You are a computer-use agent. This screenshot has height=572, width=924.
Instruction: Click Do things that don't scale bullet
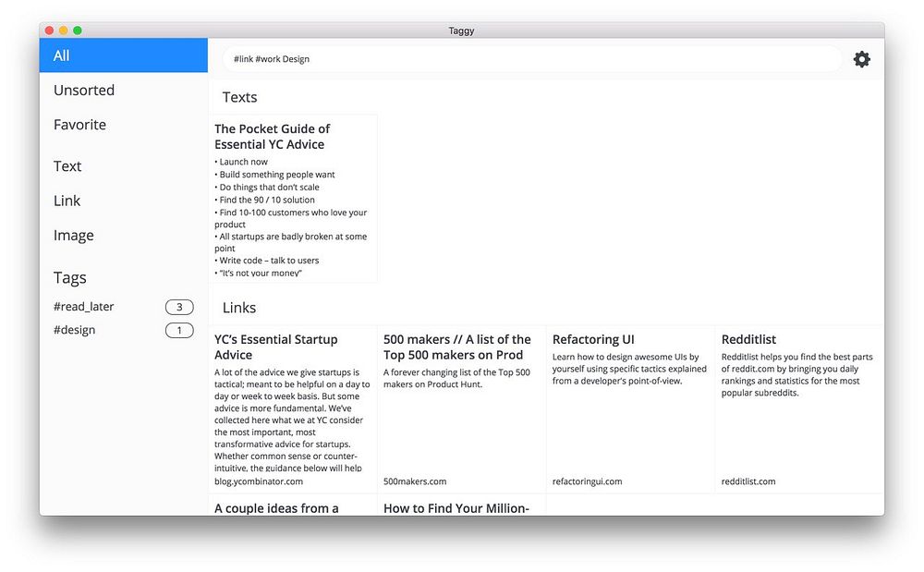point(267,188)
